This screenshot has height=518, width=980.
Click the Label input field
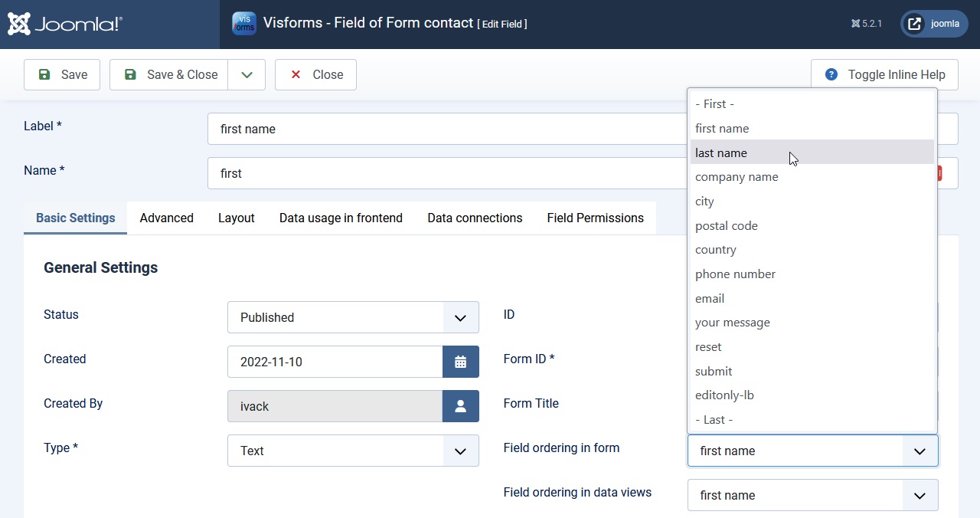coord(444,129)
